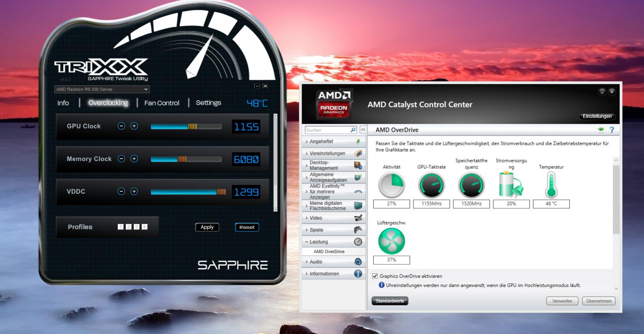Click the Memory Clock value 6080 field
Screen dimensions: 644x334
click(246, 160)
